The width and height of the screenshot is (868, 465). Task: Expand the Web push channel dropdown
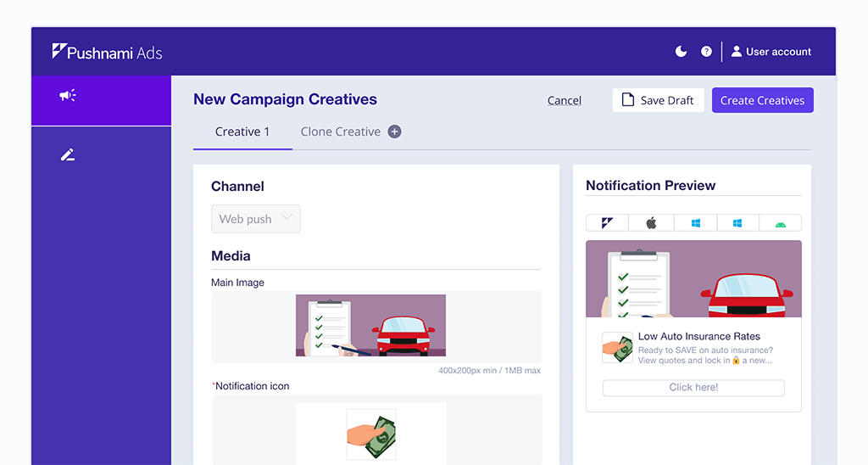tap(255, 219)
